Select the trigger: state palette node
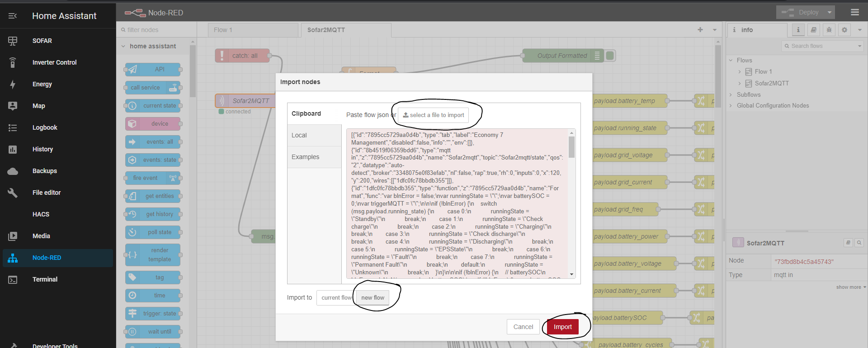Screen dimensions: 868x348 coord(153,313)
